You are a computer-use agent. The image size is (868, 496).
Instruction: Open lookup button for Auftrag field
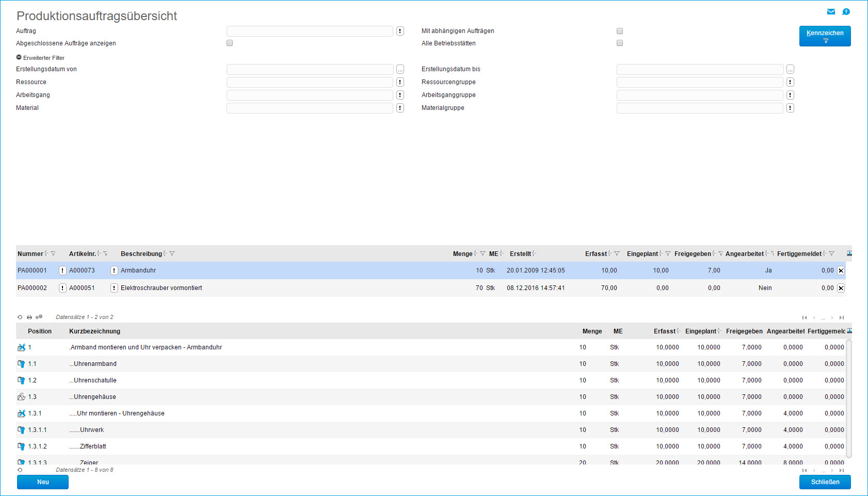pos(400,31)
